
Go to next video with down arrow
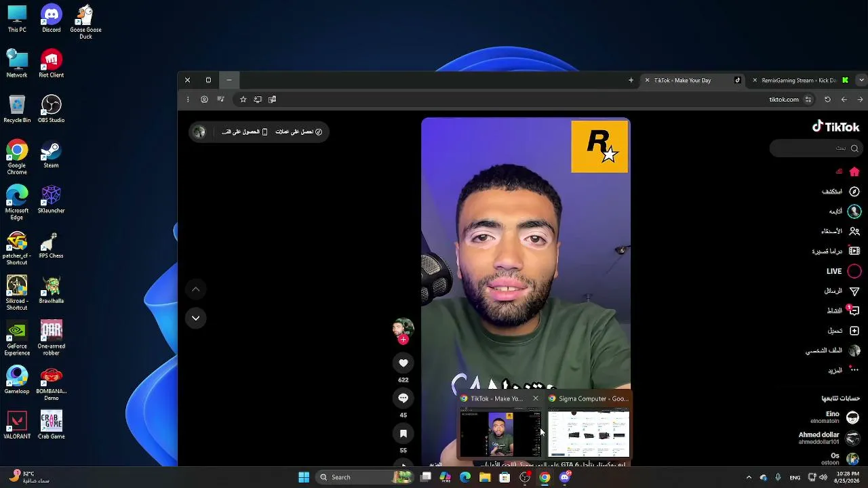[195, 318]
